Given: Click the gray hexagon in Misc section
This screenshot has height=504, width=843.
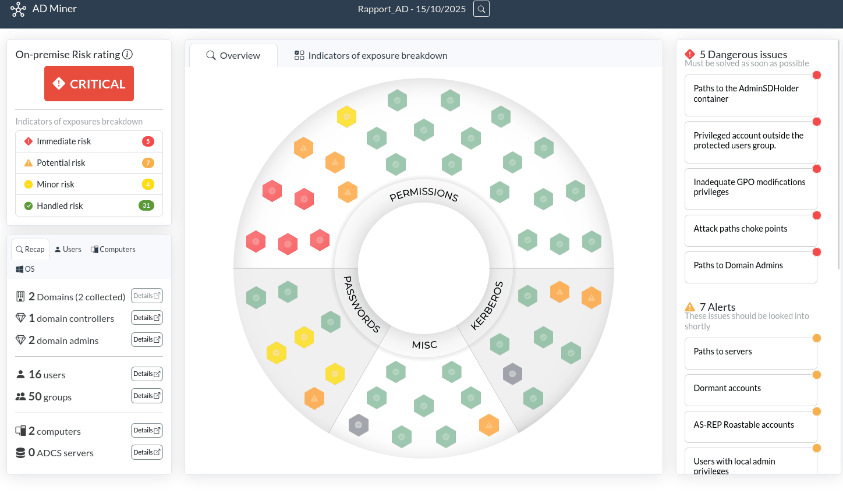Looking at the screenshot, I should point(358,425).
